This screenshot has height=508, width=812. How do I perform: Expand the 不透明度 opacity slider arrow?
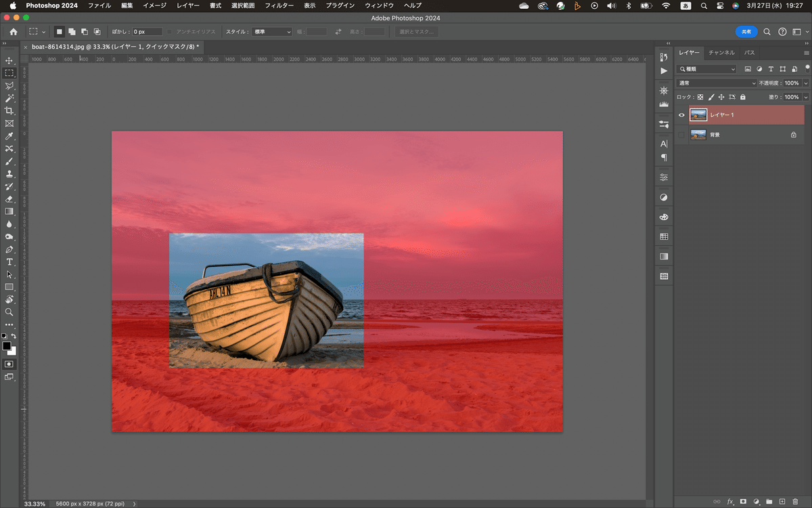click(805, 83)
